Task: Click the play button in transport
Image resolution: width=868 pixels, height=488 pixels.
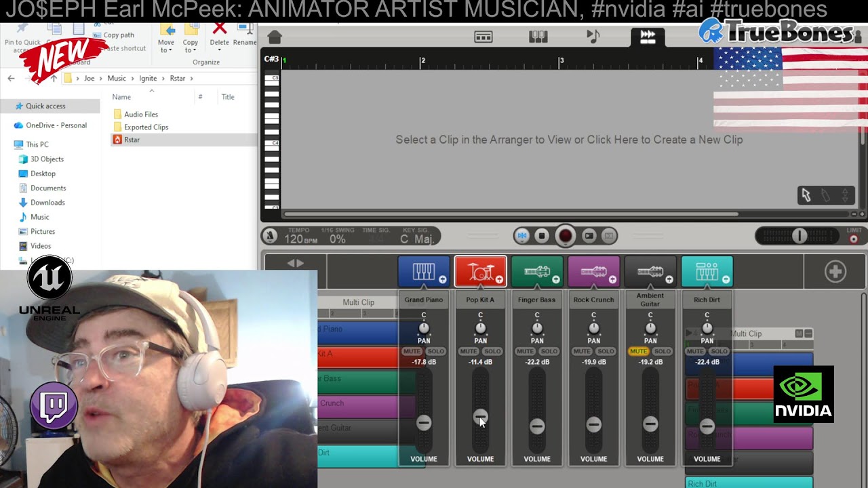Action: coord(589,236)
